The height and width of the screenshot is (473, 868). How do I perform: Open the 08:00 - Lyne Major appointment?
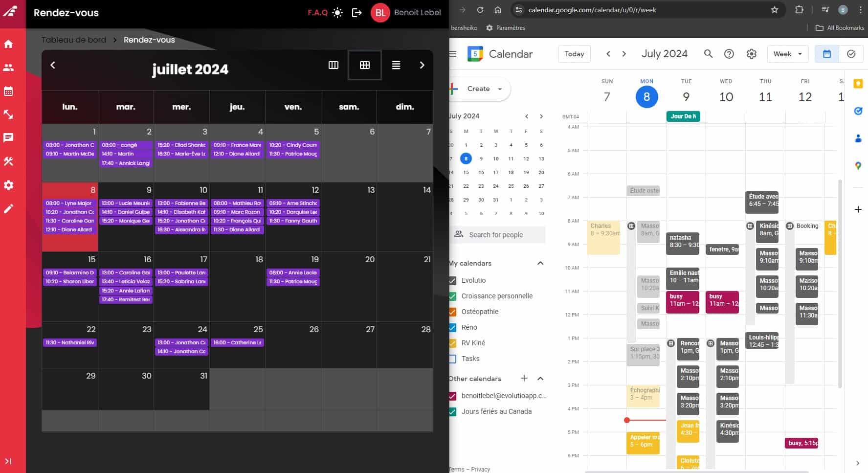[70, 203]
